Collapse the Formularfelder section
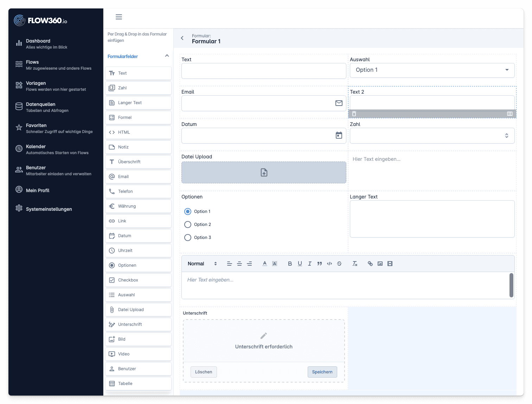 click(x=167, y=56)
